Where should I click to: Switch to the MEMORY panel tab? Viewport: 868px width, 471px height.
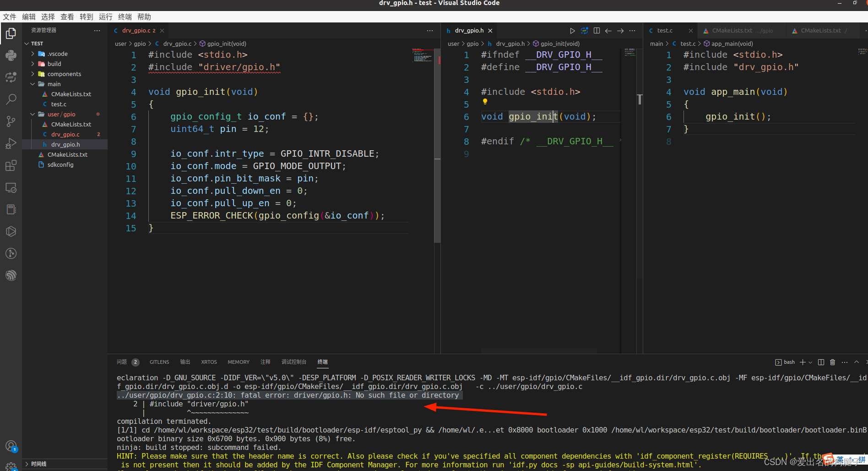pyautogui.click(x=239, y=362)
